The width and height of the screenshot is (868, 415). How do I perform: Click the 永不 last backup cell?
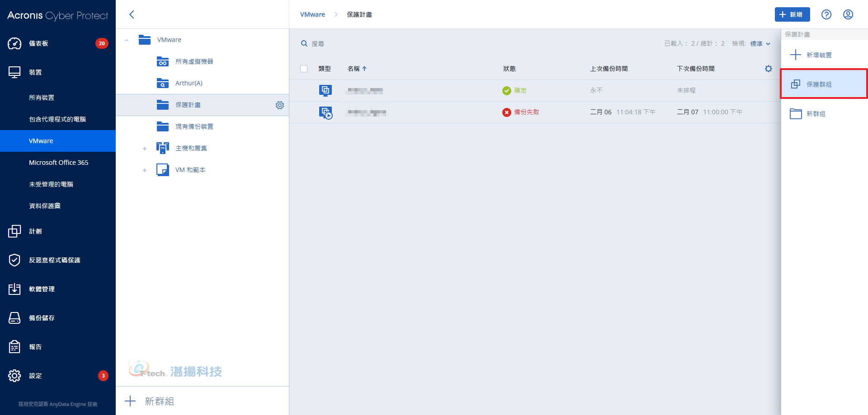pos(596,90)
